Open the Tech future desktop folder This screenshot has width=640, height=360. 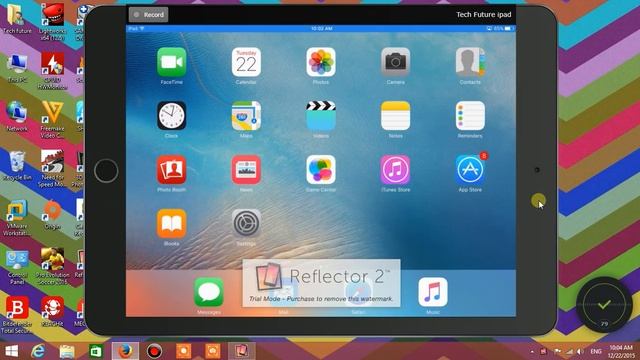click(17, 20)
